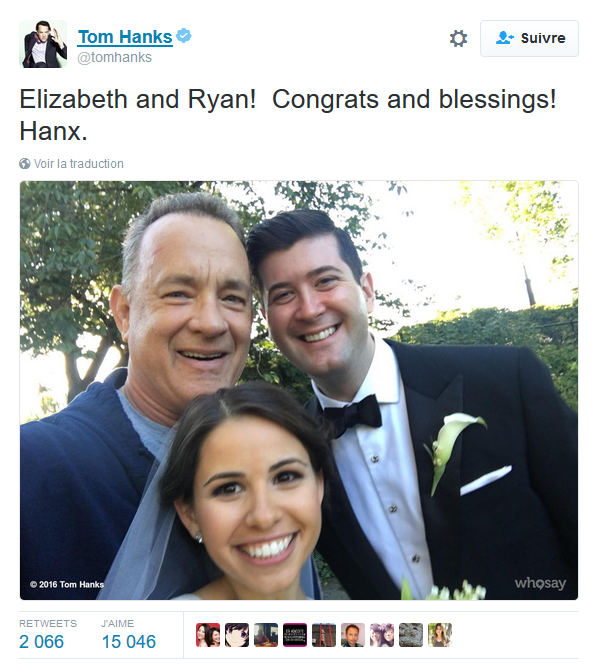This screenshot has height=667, width=613.
Task: Click the last liker avatar in the row
Action: click(x=440, y=635)
